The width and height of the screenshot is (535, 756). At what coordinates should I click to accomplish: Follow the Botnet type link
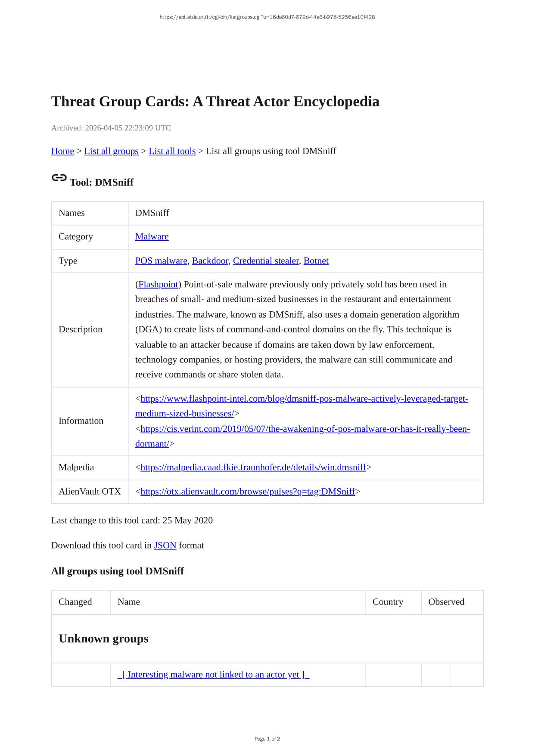(x=316, y=261)
